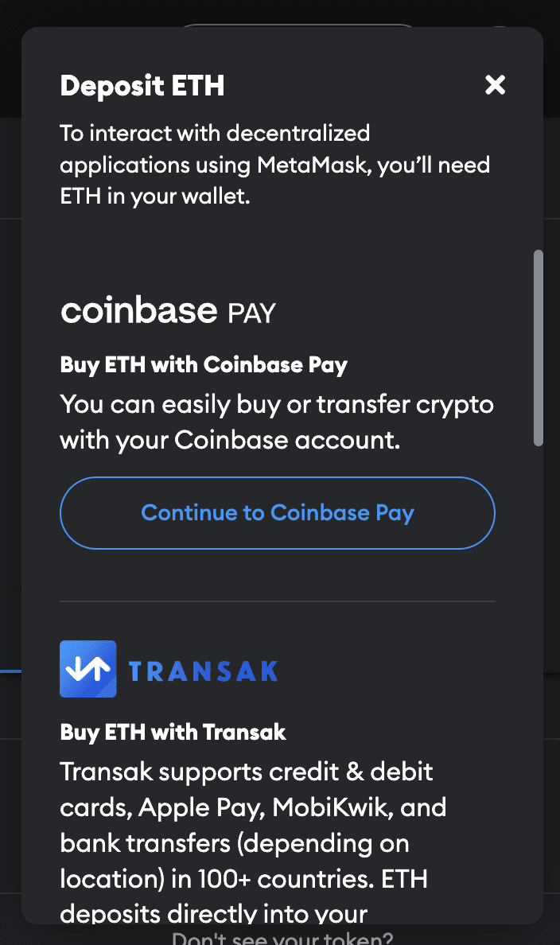Image resolution: width=560 pixels, height=945 pixels.
Task: Click the account avatar peeking at top right
Action: coord(500,29)
